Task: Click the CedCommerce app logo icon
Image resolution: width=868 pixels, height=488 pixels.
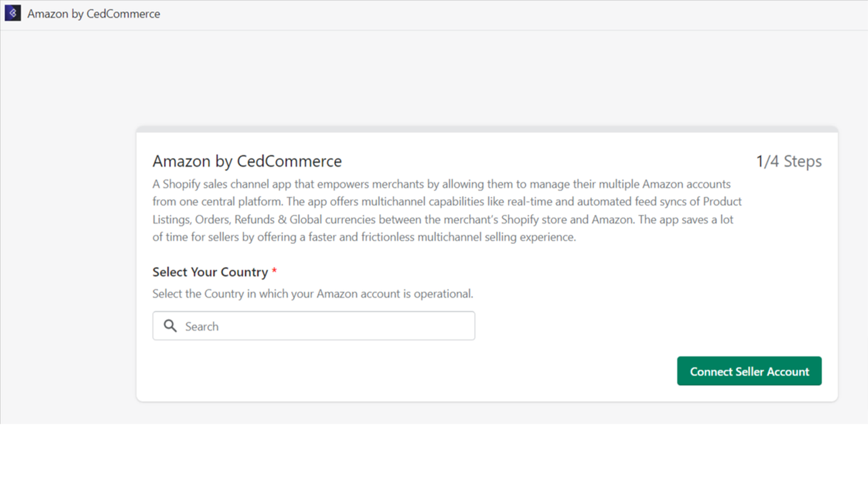Action: pyautogui.click(x=13, y=14)
